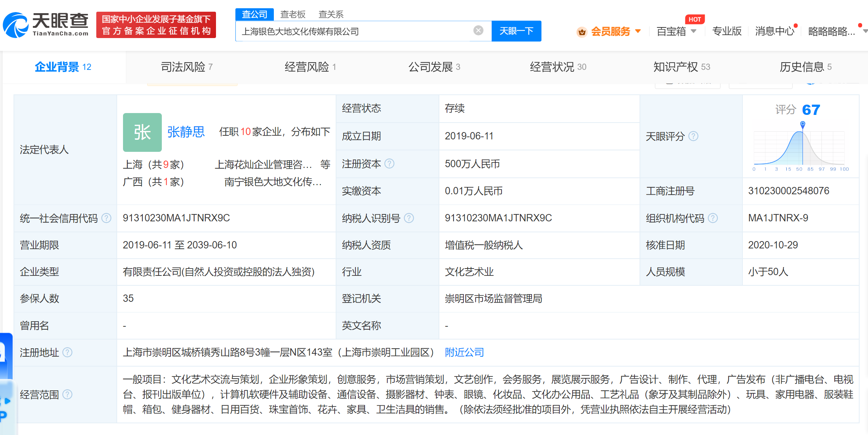Viewport: 868px width, 435px height.
Task: Click help icon next to 注册资本
Action: 390,164
